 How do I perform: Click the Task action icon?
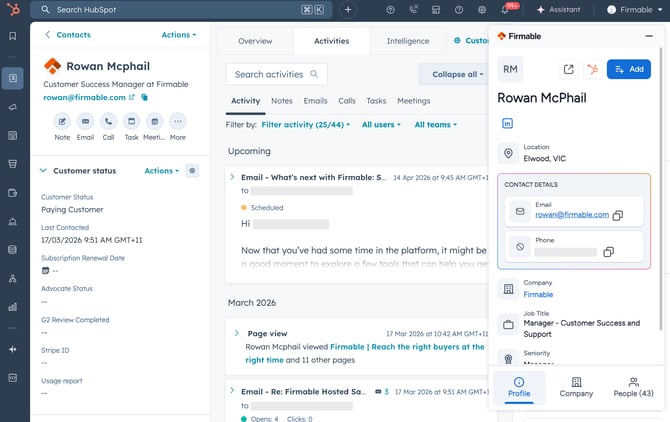(132, 121)
